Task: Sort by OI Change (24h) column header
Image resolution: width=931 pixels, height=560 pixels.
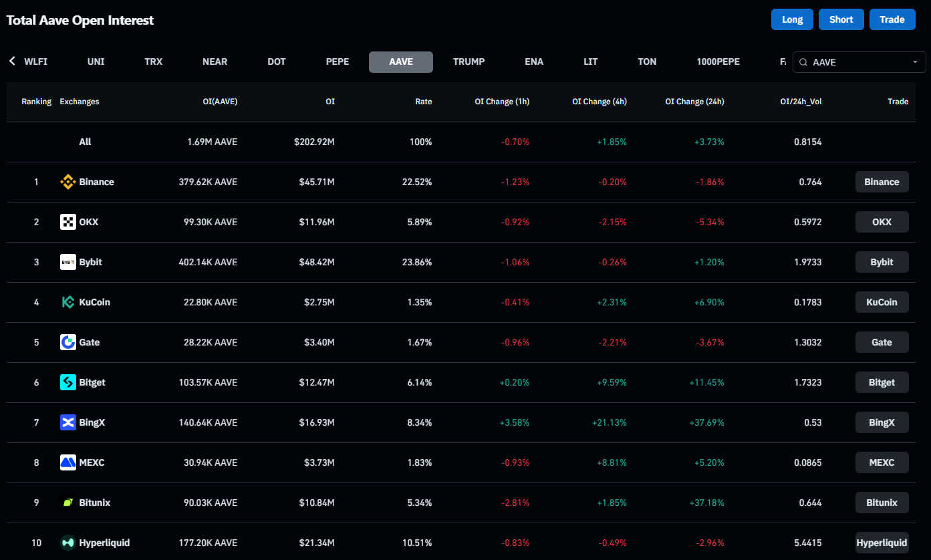Action: [x=694, y=102]
